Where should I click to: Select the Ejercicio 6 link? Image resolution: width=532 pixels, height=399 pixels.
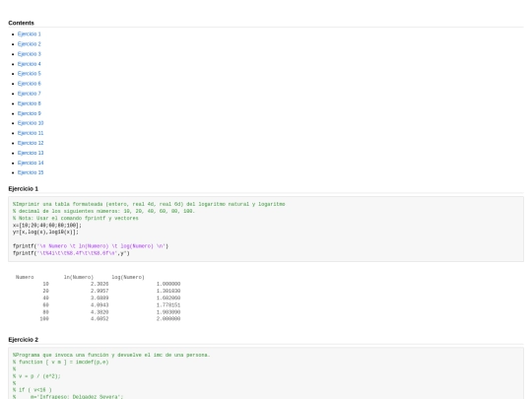[x=30, y=84]
